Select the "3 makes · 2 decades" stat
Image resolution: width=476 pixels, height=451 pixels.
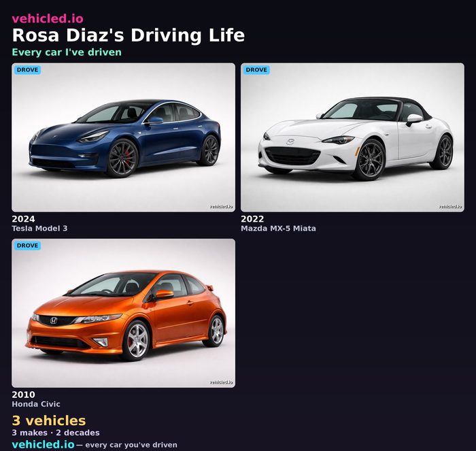click(56, 433)
